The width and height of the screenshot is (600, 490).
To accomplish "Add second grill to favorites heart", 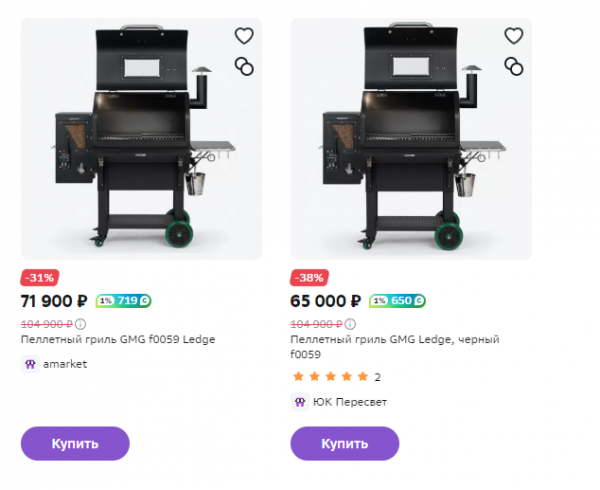I will click(x=513, y=36).
